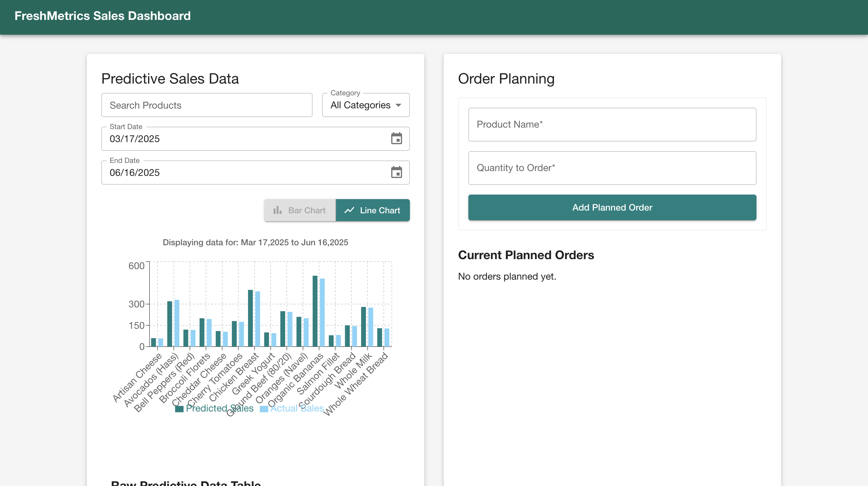The image size is (868, 486).
Task: Expand the Category dropdown arrow
Action: (x=398, y=105)
